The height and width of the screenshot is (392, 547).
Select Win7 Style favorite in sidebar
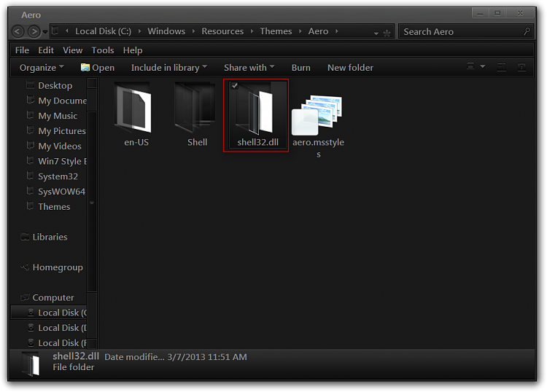click(62, 162)
